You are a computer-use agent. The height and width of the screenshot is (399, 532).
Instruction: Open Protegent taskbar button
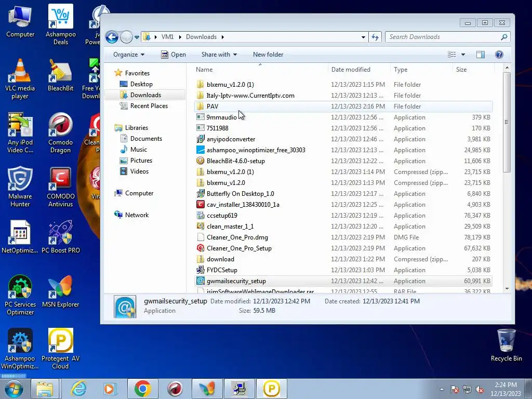point(271,389)
